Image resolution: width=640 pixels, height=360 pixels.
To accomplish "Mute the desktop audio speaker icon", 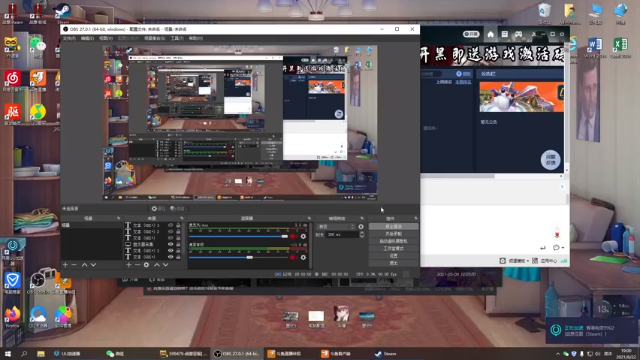I will pos(293,257).
